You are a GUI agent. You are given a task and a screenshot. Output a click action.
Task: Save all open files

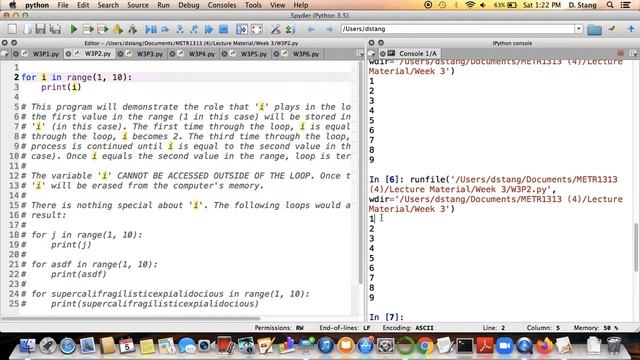(55, 29)
